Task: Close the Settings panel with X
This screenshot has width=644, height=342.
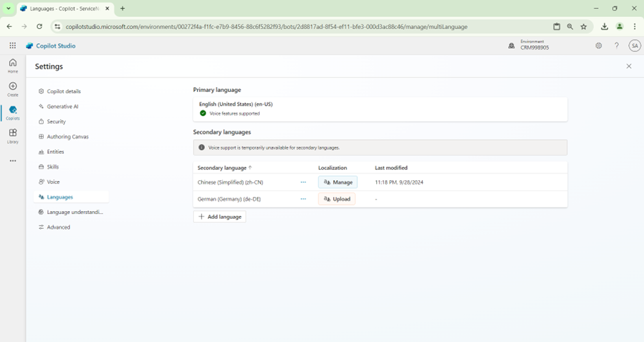Action: [629, 66]
